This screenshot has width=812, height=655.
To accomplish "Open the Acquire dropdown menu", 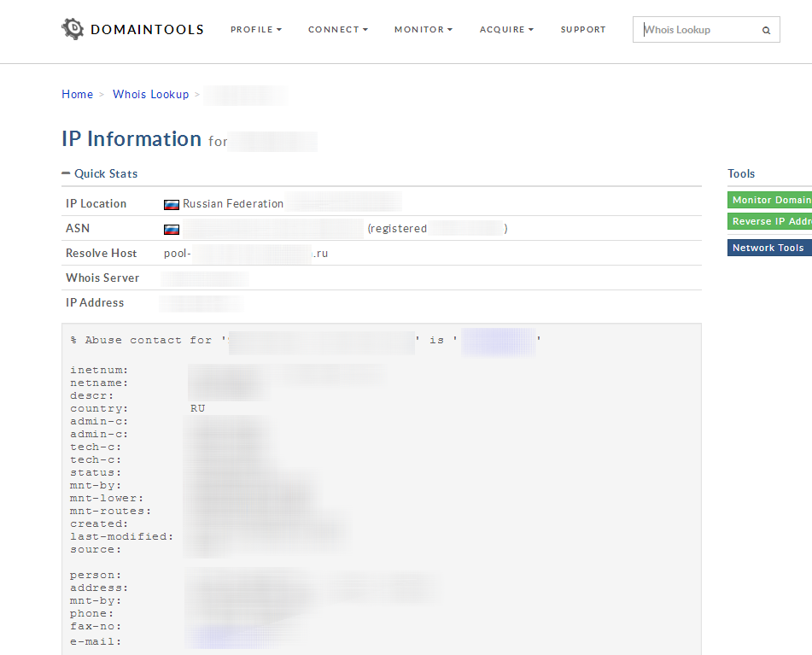I will (506, 30).
